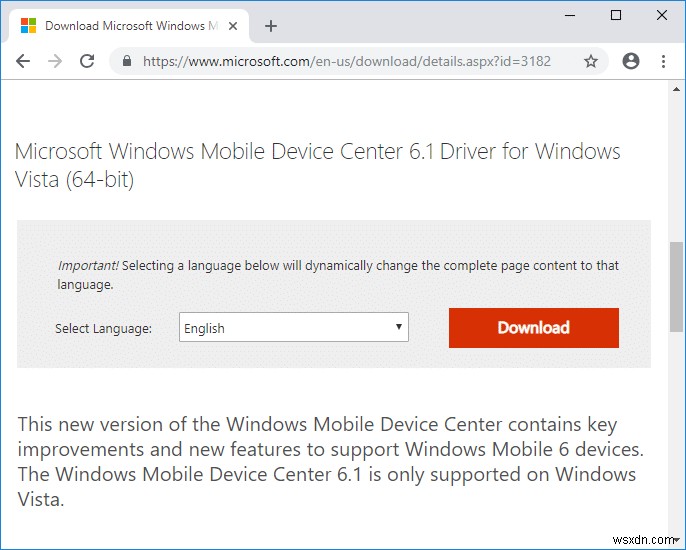Expand the Select Language dropdown

tap(293, 328)
